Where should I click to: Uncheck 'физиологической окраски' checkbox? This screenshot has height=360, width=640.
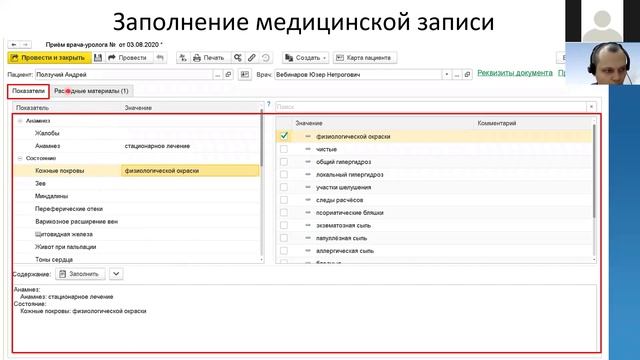click(284, 136)
